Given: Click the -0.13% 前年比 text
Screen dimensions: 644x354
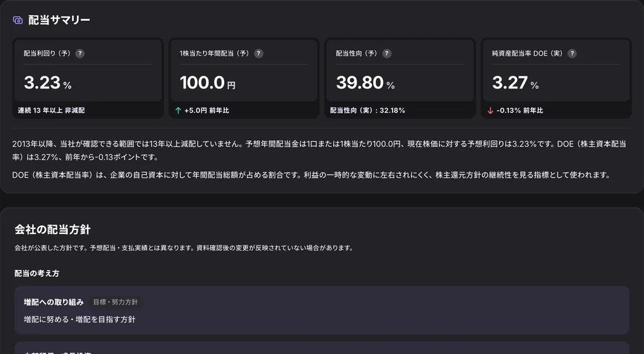Looking at the screenshot, I should [x=520, y=111].
